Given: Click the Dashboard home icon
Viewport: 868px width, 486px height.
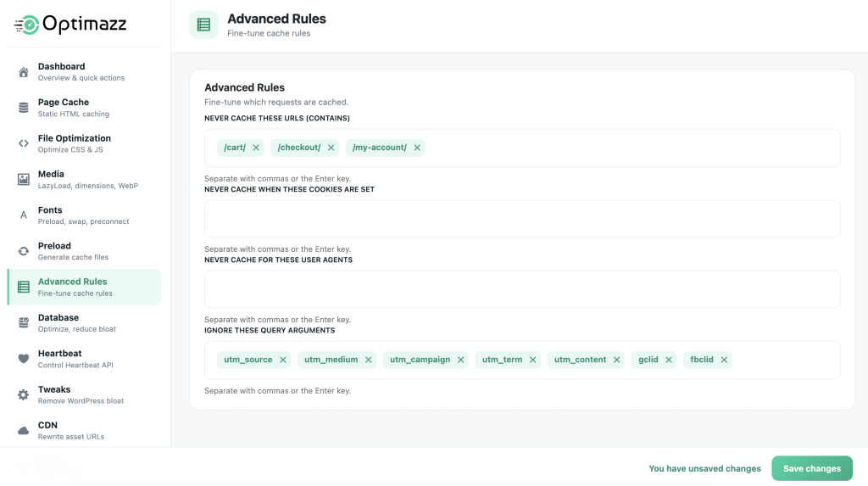Looking at the screenshot, I should [23, 72].
